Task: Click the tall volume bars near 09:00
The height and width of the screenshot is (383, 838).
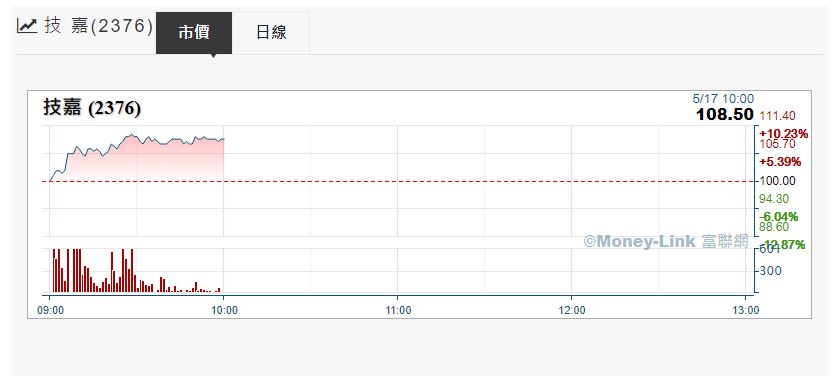Action: point(67,270)
